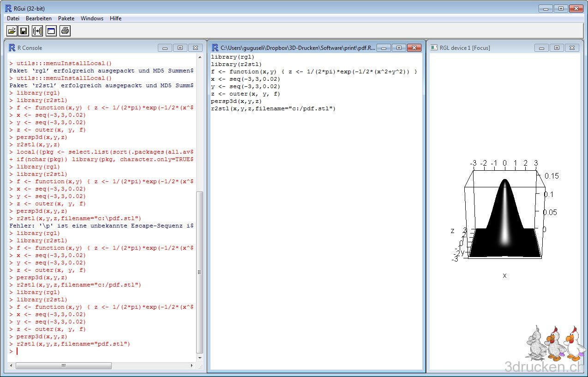Open the Datei menu
This screenshot has height=377, width=588.
coord(13,18)
